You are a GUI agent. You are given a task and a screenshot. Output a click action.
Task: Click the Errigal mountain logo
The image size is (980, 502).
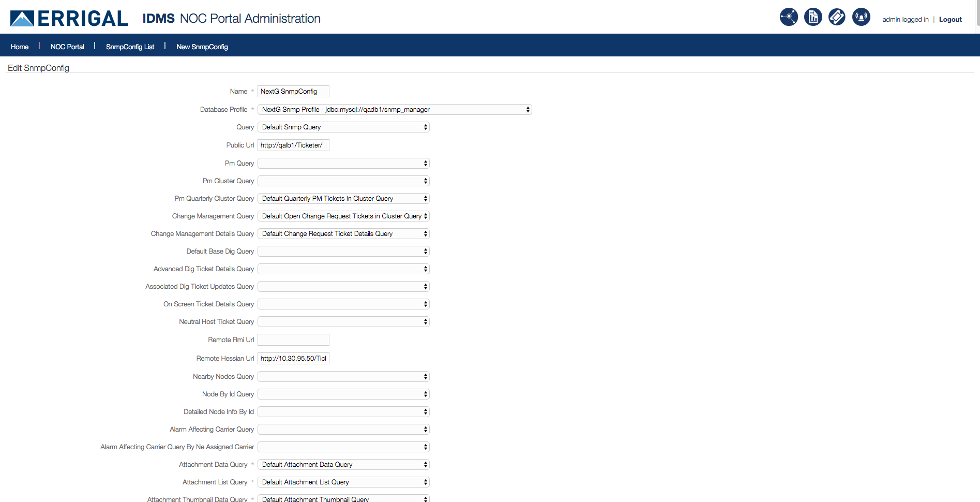pyautogui.click(x=22, y=19)
